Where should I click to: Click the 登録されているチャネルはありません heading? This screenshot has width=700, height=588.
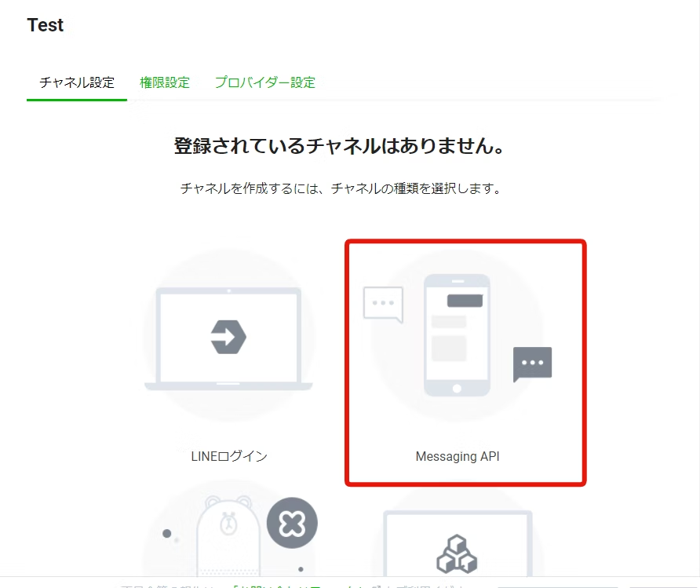(x=339, y=146)
